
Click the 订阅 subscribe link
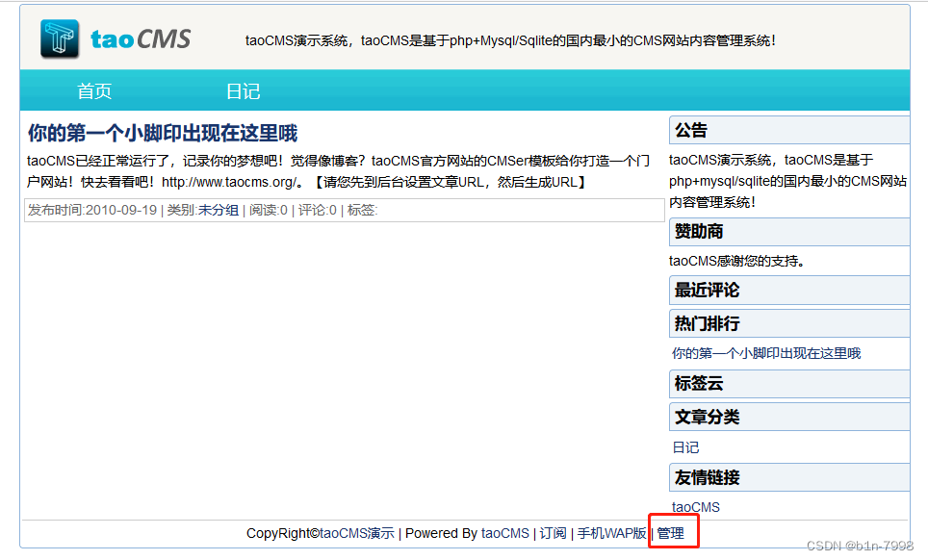[553, 533]
